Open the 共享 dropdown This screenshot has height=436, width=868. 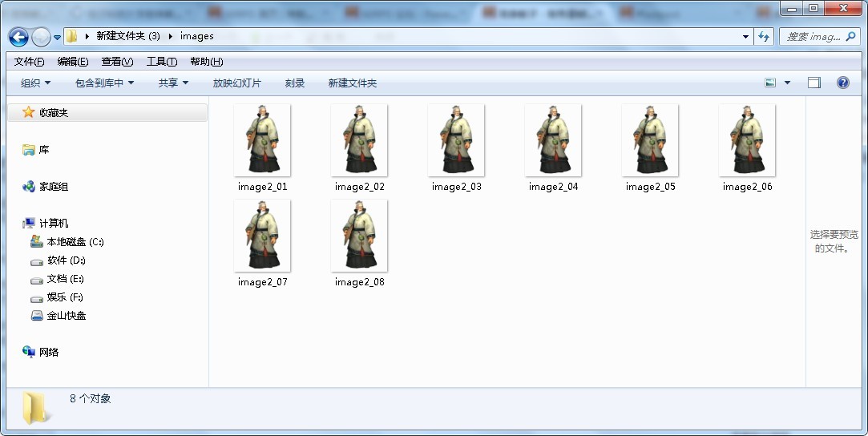click(x=173, y=83)
